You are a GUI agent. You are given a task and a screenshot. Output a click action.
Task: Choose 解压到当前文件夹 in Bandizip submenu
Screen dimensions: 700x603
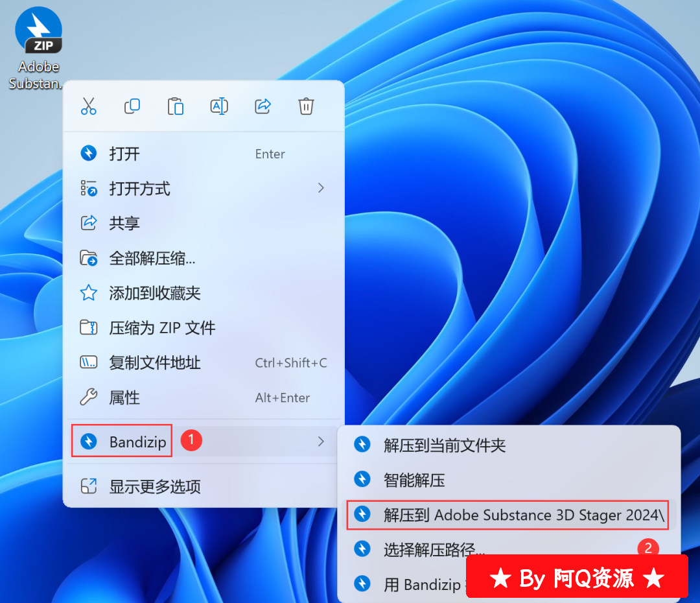point(509,445)
